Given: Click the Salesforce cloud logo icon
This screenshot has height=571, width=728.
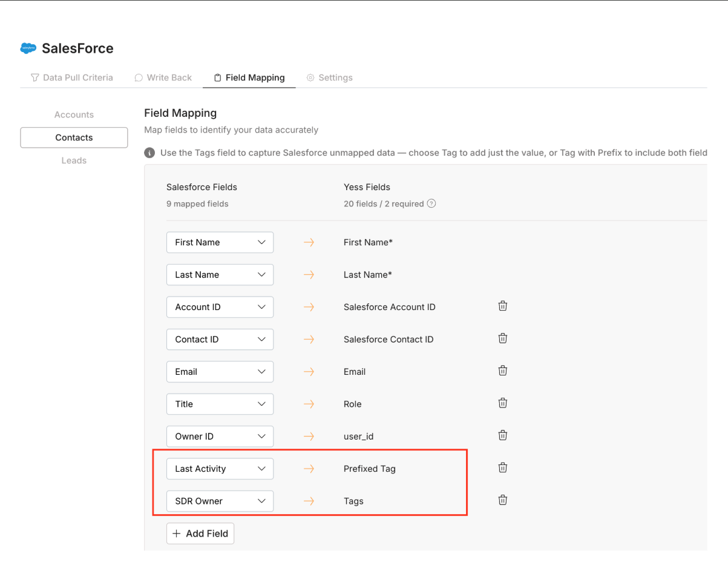Looking at the screenshot, I should click(28, 48).
